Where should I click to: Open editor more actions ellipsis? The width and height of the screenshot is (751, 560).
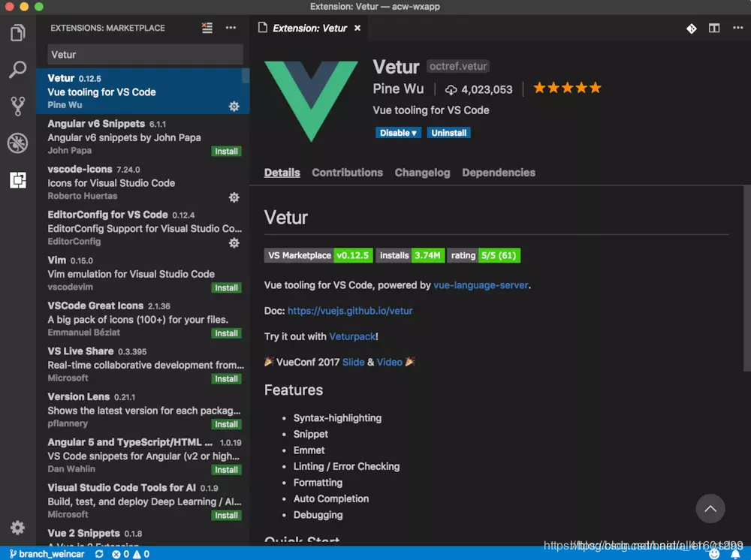pyautogui.click(x=737, y=28)
